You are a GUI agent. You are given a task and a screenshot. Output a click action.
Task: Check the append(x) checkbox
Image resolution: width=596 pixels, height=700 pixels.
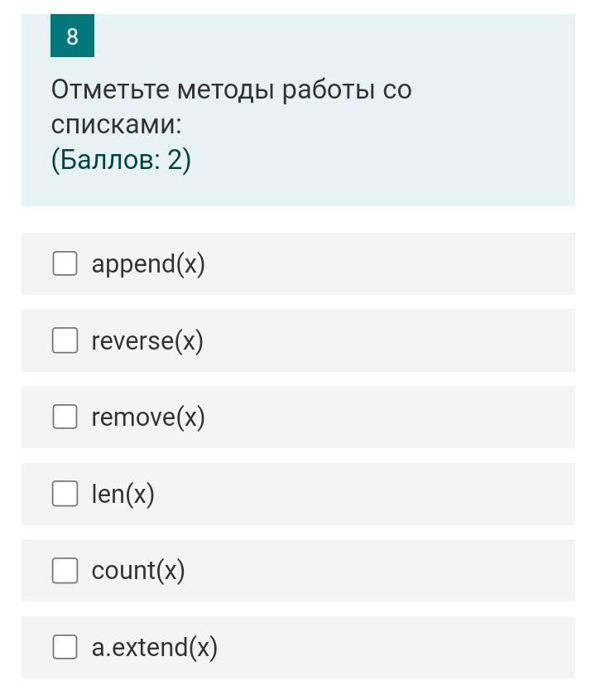tap(65, 263)
